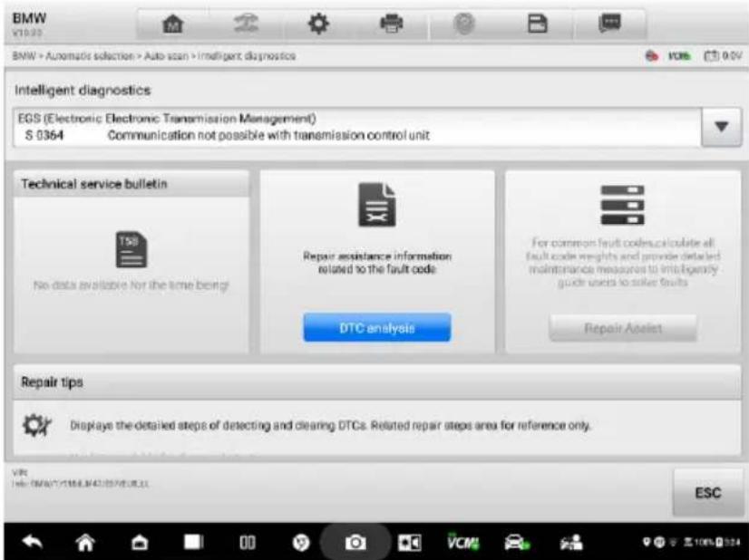The height and width of the screenshot is (560, 749).
Task: Click the BMW breadcrumb link
Action: tap(24, 56)
